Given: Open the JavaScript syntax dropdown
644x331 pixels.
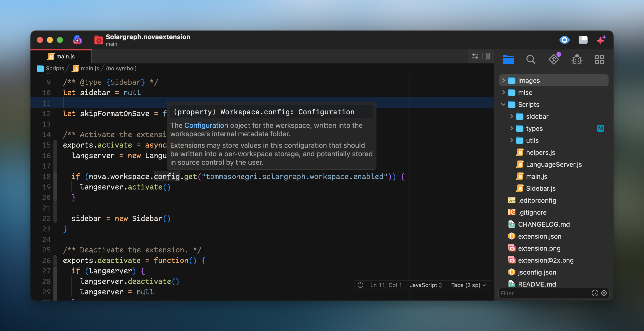Looking at the screenshot, I should coord(426,285).
